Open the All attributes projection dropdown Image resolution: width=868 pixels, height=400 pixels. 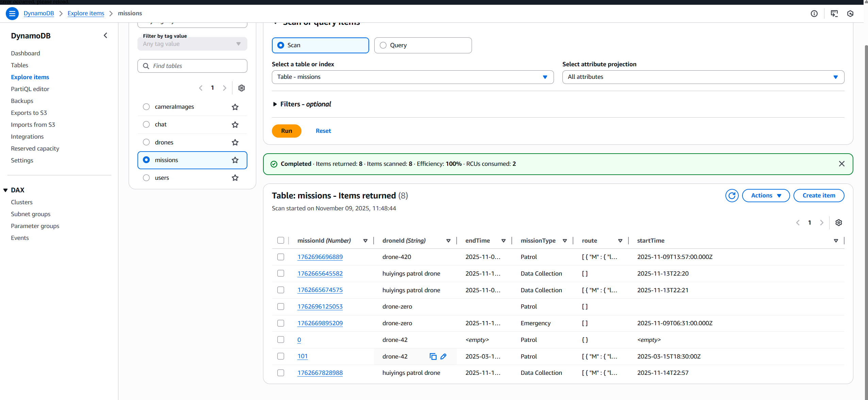(x=703, y=77)
